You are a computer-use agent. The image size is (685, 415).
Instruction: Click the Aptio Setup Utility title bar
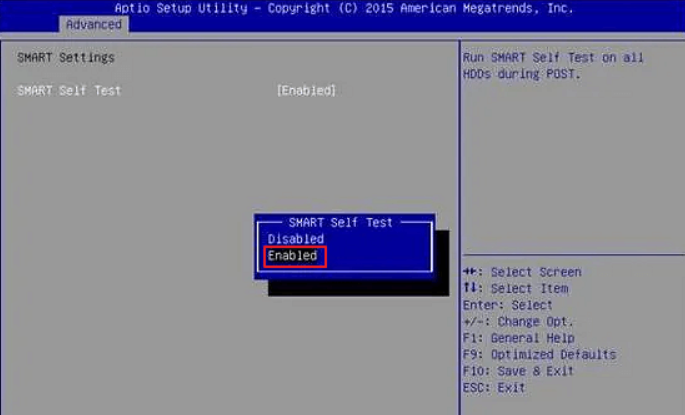(x=344, y=8)
